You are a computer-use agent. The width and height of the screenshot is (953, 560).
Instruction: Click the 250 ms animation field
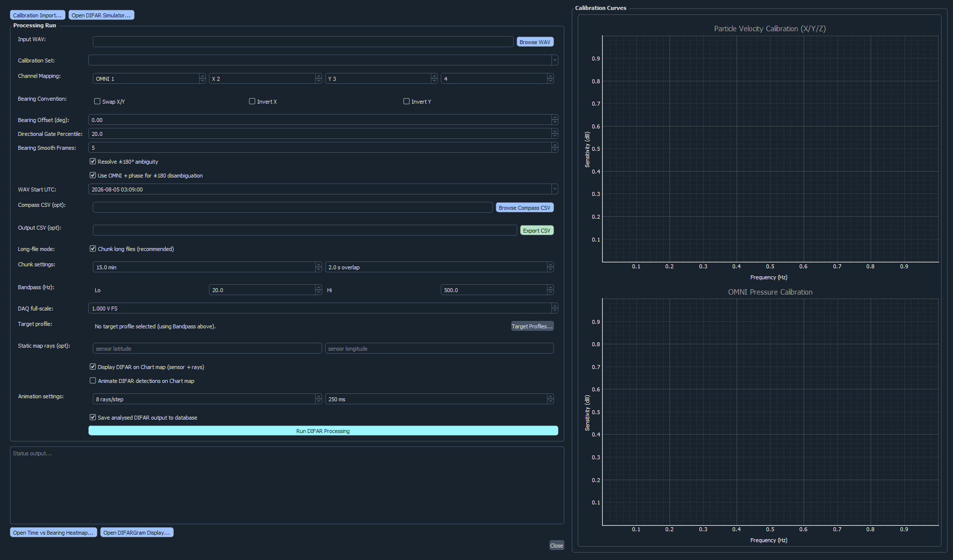point(439,399)
